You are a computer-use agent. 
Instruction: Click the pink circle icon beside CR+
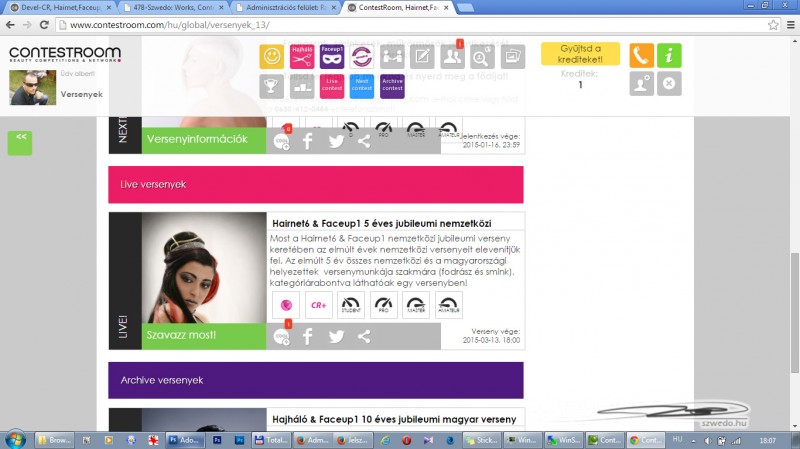coord(286,305)
